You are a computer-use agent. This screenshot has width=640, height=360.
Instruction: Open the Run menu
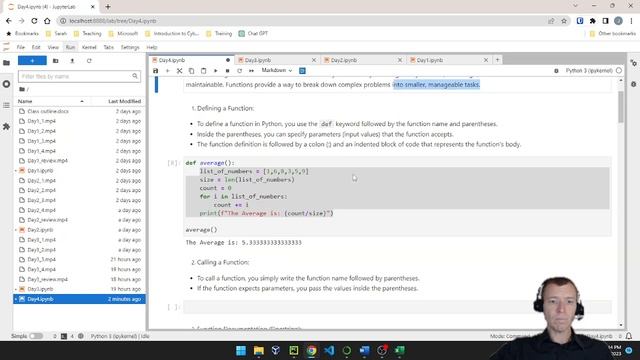(x=70, y=47)
